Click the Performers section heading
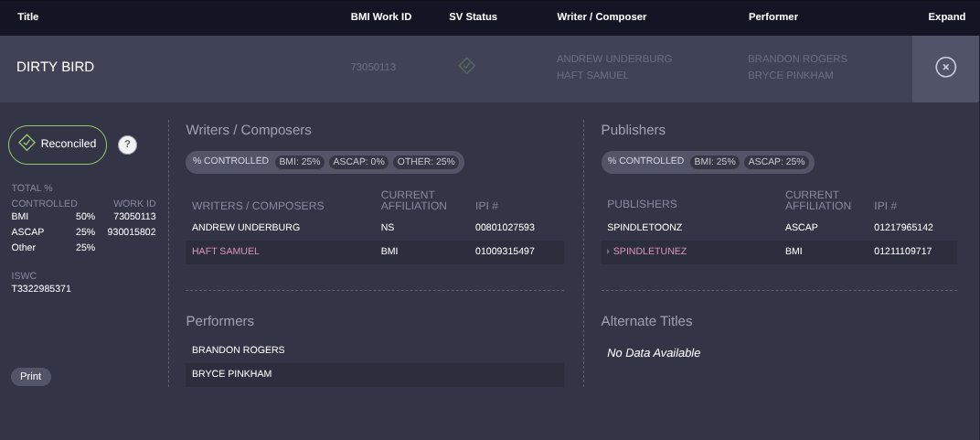980x440 pixels. (220, 321)
